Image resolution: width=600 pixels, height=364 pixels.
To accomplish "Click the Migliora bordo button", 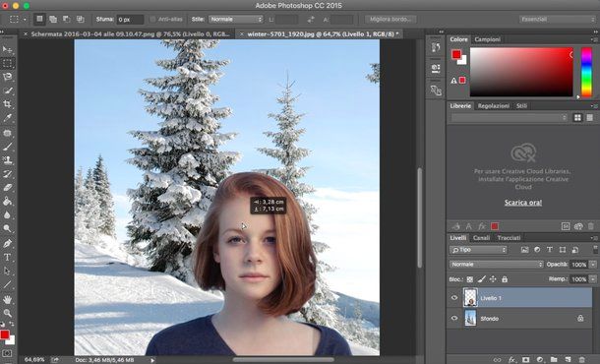I will [x=390, y=19].
